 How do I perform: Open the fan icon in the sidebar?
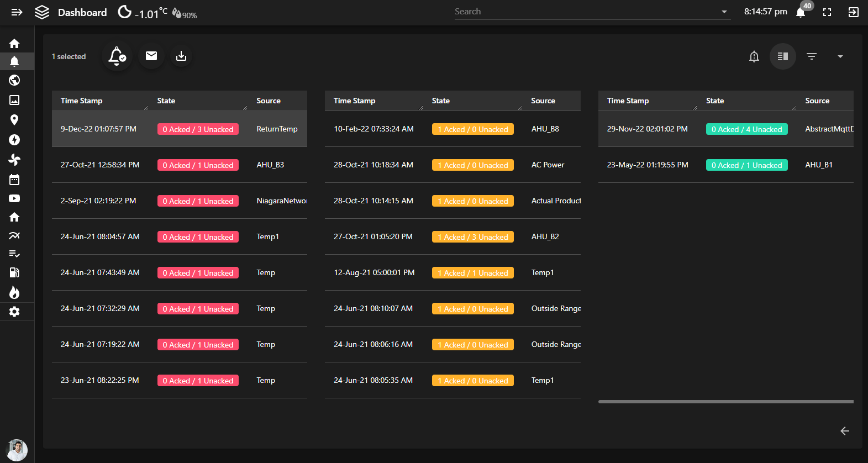click(14, 160)
